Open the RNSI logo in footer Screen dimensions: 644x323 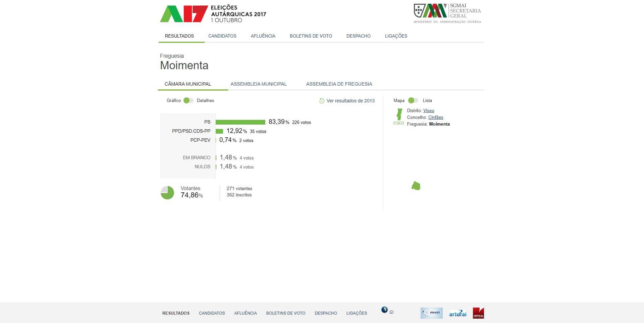[431, 313]
